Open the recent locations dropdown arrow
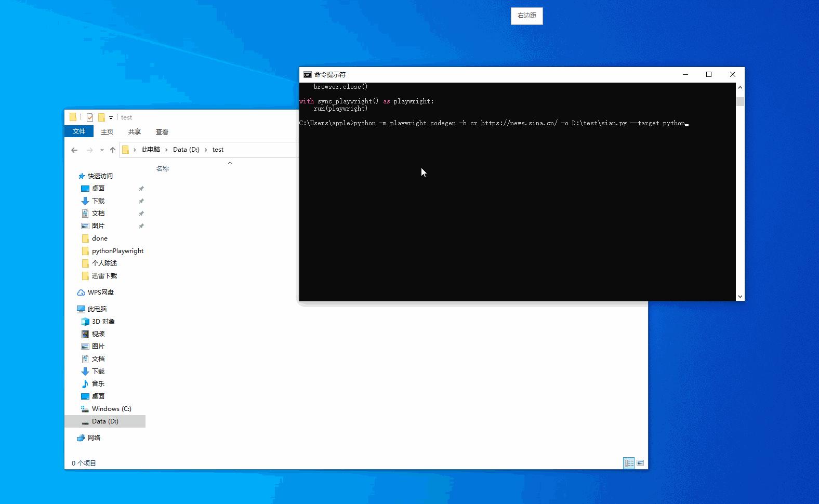819x504 pixels. tap(102, 150)
